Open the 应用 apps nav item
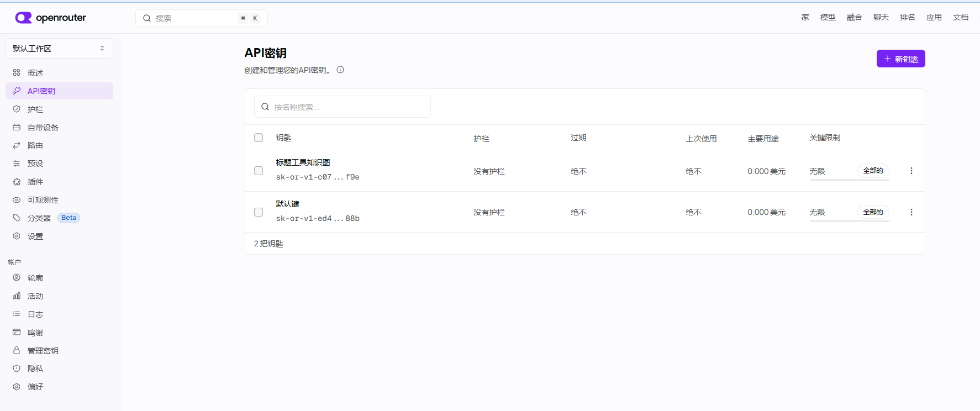 pos(934,18)
